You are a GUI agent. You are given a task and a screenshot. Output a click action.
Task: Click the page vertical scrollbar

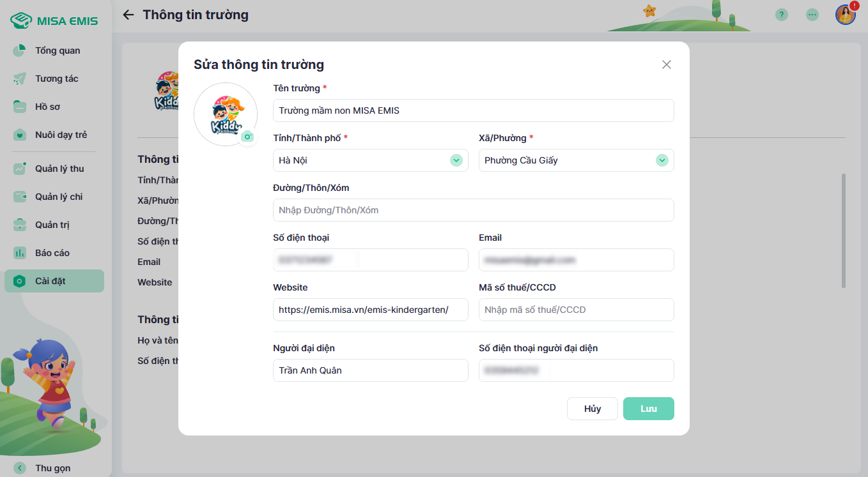pyautogui.click(x=844, y=230)
